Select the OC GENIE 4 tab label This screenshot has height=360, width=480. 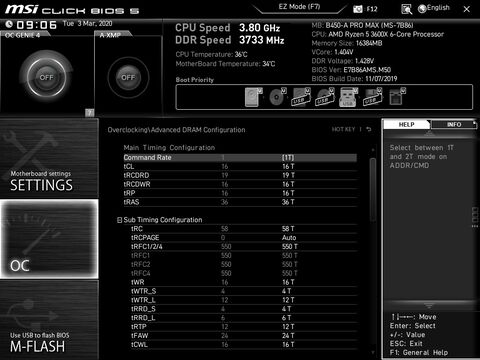23,35
